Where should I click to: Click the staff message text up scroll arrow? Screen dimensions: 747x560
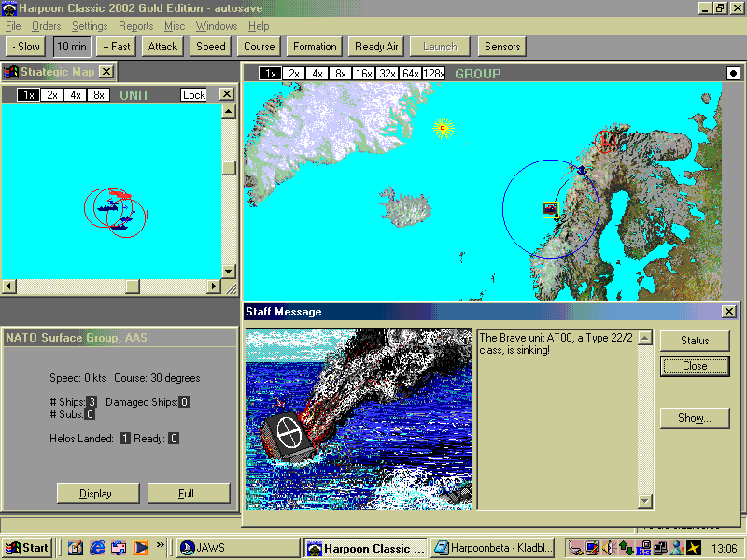(x=644, y=338)
